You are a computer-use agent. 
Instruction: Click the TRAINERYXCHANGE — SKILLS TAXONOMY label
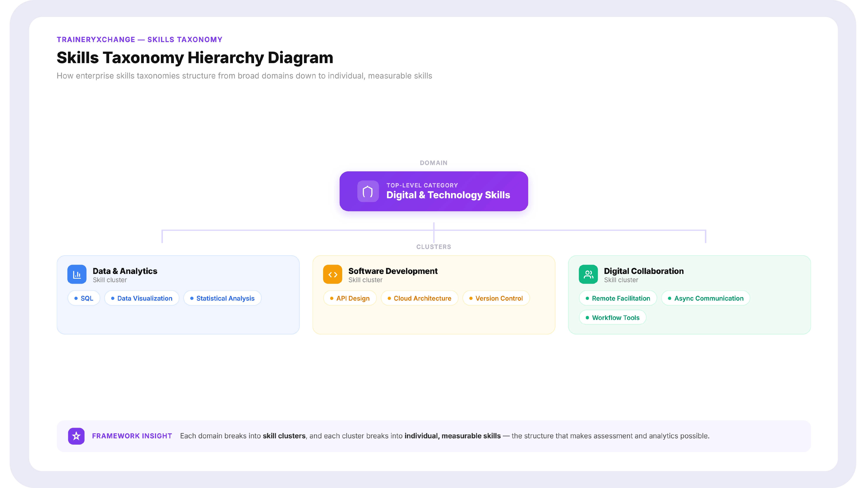[x=140, y=40]
